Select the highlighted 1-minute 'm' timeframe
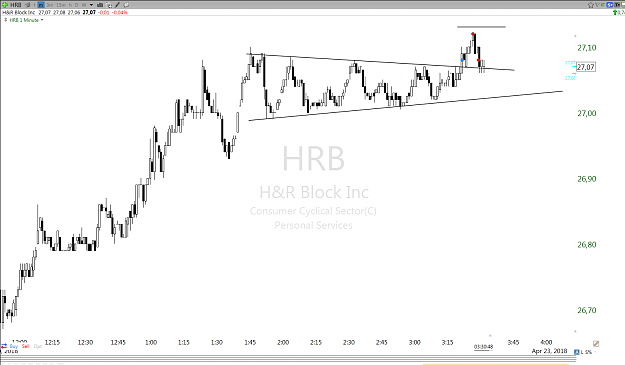625x365 pixels. [x=41, y=5]
